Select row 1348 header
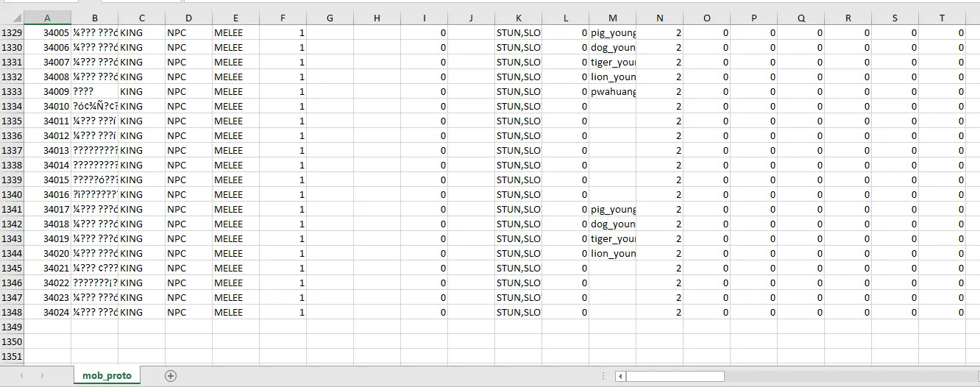This screenshot has width=980, height=387. click(12, 312)
